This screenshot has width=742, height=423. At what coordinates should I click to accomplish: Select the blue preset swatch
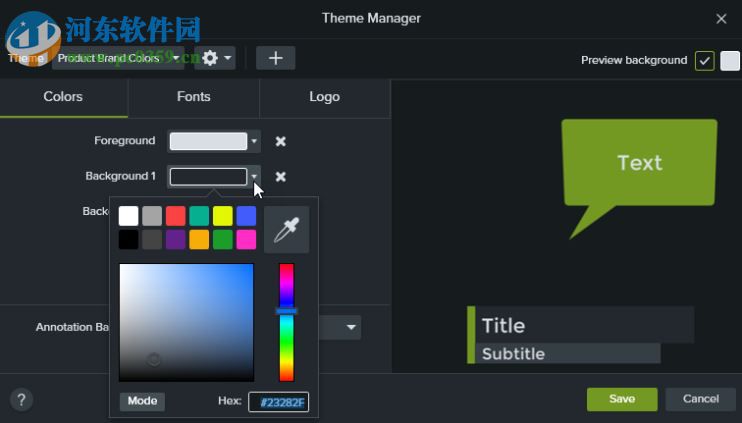coord(247,216)
